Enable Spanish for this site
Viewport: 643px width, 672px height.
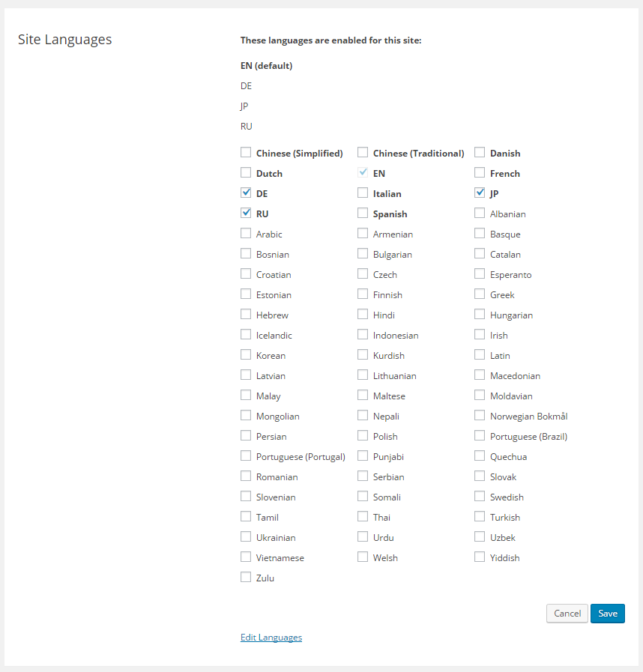(x=363, y=214)
